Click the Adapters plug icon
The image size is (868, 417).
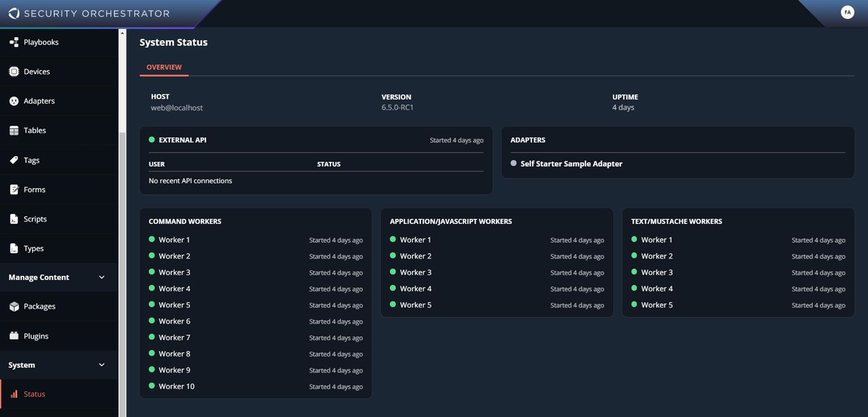pos(14,101)
